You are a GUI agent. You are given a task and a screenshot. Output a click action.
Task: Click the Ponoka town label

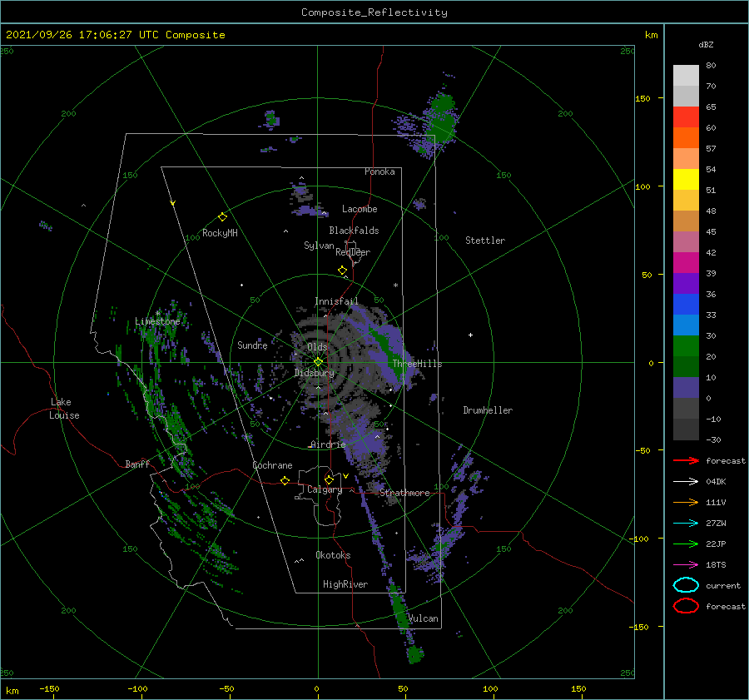click(x=379, y=172)
